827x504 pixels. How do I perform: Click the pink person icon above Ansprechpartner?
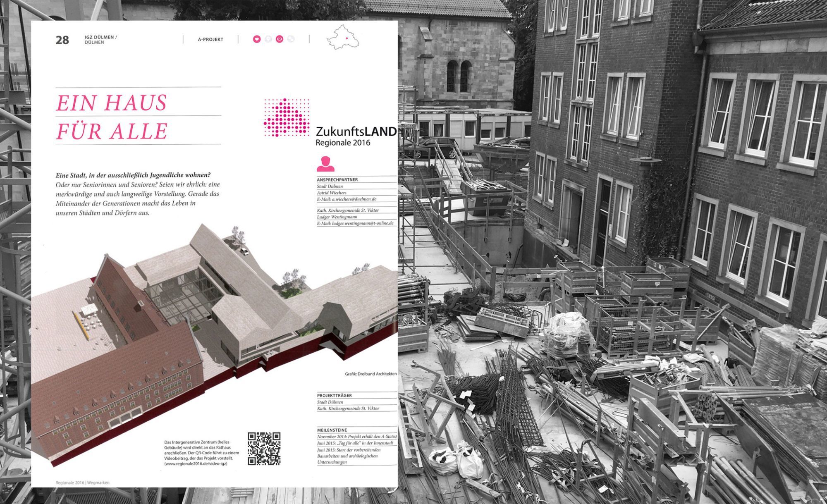[x=325, y=164]
